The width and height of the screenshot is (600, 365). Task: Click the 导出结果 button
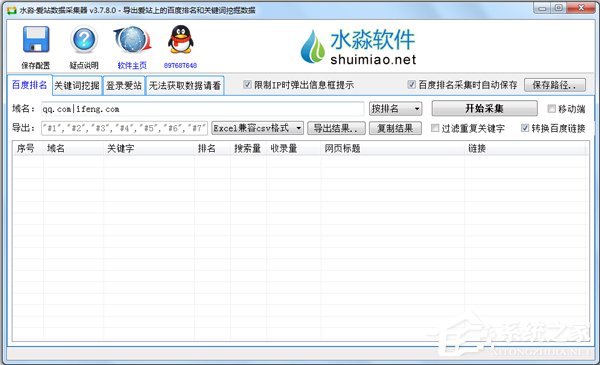(336, 128)
